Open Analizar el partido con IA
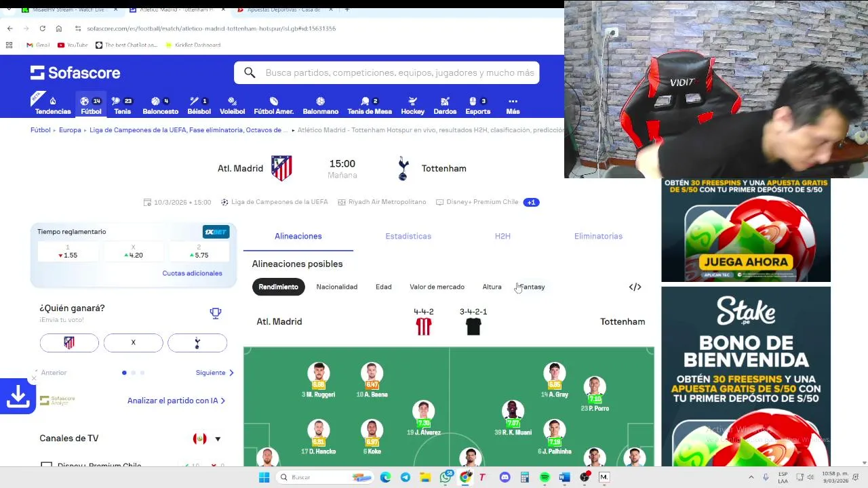The width and height of the screenshot is (868, 488). coord(176,401)
